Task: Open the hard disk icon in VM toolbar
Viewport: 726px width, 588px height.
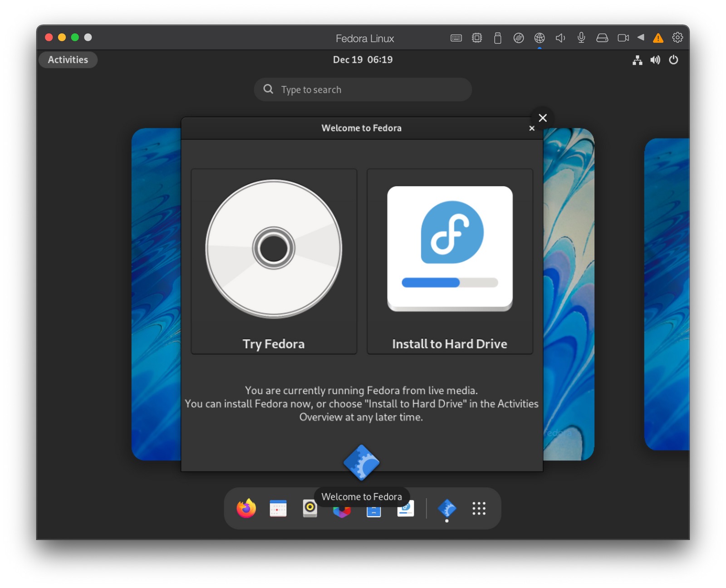Action: click(602, 38)
